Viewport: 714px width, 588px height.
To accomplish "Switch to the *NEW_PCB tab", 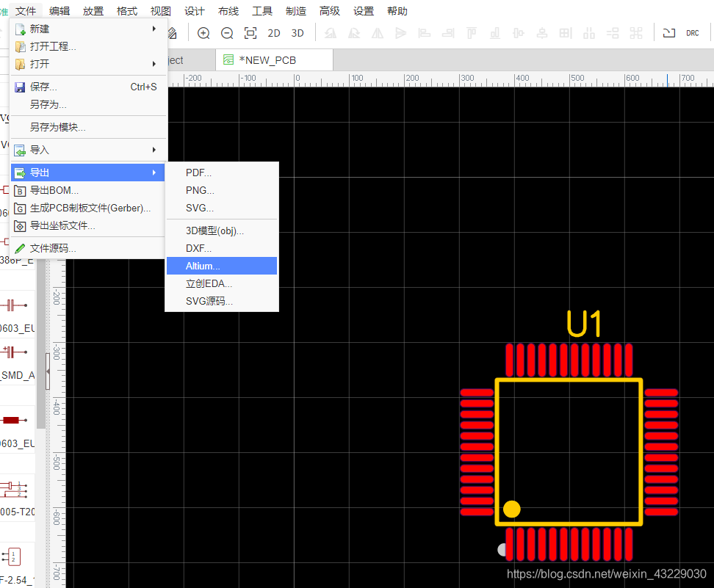I will coord(274,60).
